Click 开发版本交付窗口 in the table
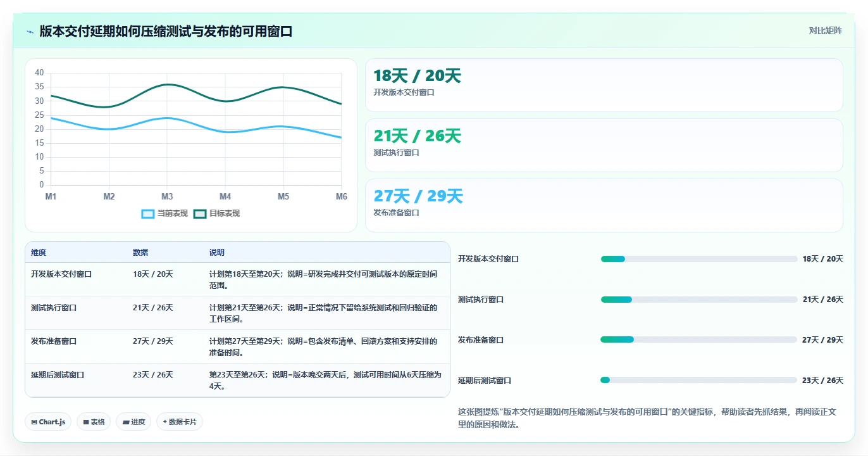The image size is (868, 456). (x=61, y=274)
